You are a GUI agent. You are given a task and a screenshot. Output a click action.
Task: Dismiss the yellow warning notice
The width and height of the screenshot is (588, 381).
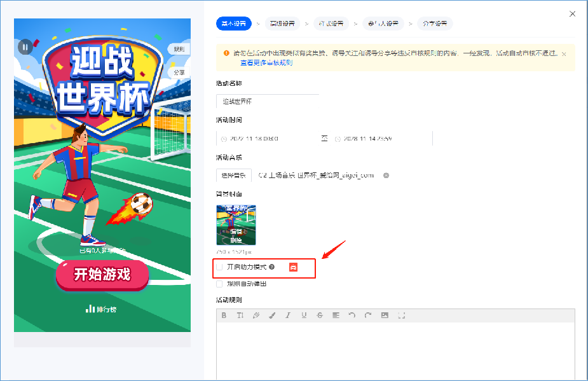pyautogui.click(x=564, y=54)
